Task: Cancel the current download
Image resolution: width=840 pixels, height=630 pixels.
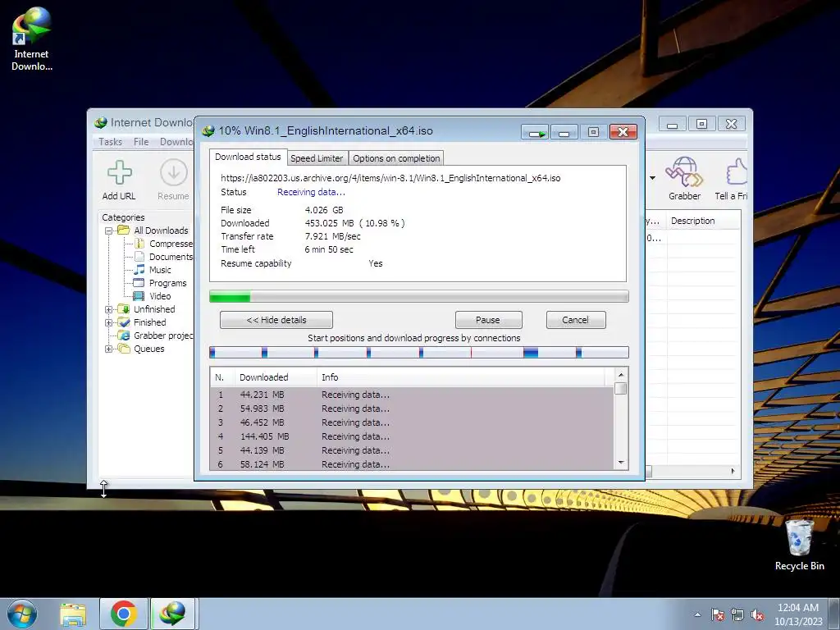Action: (575, 320)
